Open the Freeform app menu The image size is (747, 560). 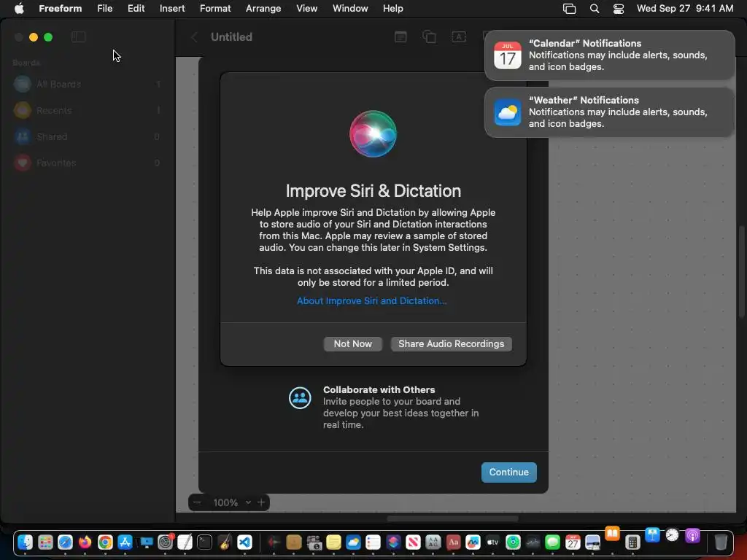click(60, 9)
